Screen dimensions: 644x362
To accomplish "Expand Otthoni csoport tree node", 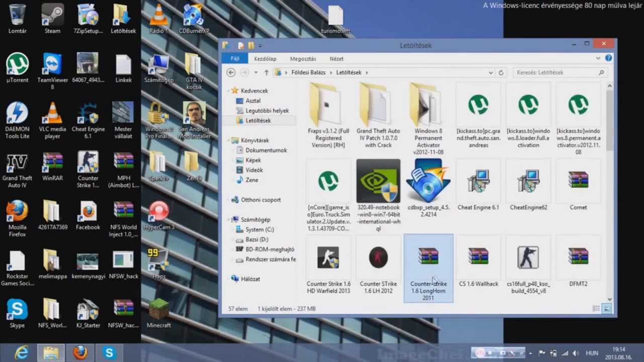I will point(228,200).
